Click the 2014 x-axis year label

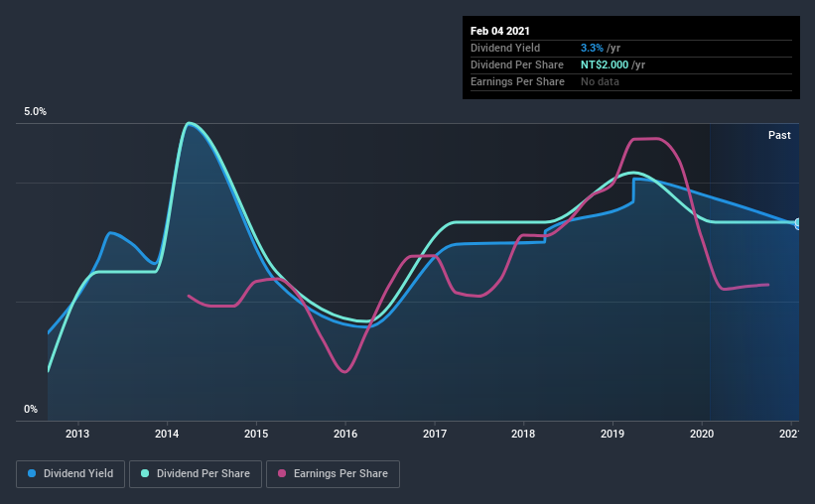[x=167, y=434]
